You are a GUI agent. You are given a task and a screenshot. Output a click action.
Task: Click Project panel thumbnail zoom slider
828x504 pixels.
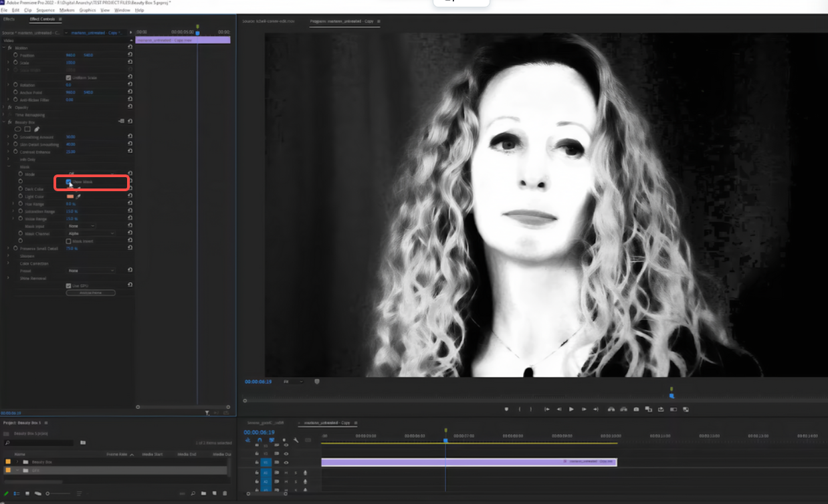(x=58, y=493)
